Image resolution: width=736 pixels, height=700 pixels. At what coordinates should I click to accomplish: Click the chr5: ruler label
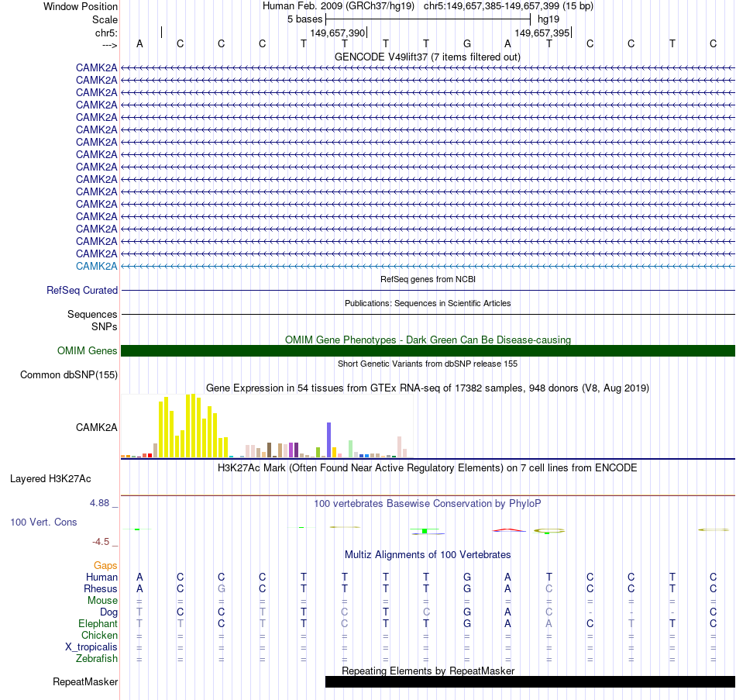tap(106, 33)
